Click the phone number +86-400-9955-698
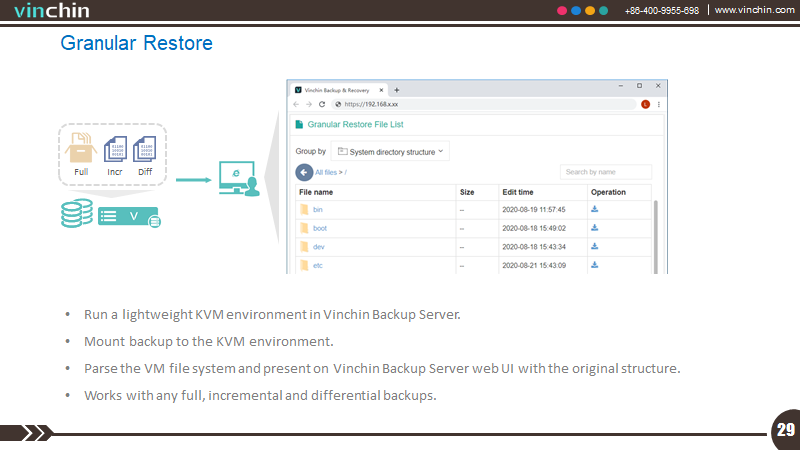 (662, 11)
